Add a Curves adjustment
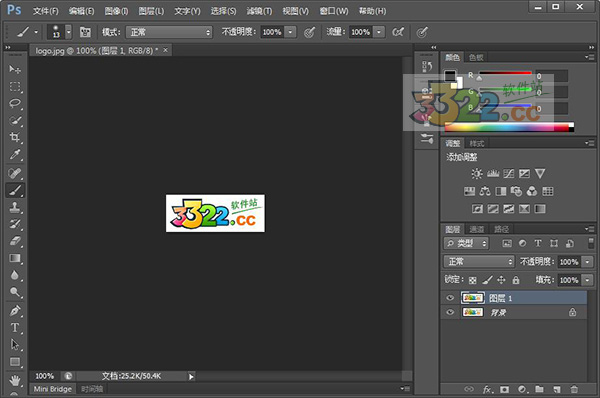This screenshot has width=600, height=398. click(x=509, y=174)
